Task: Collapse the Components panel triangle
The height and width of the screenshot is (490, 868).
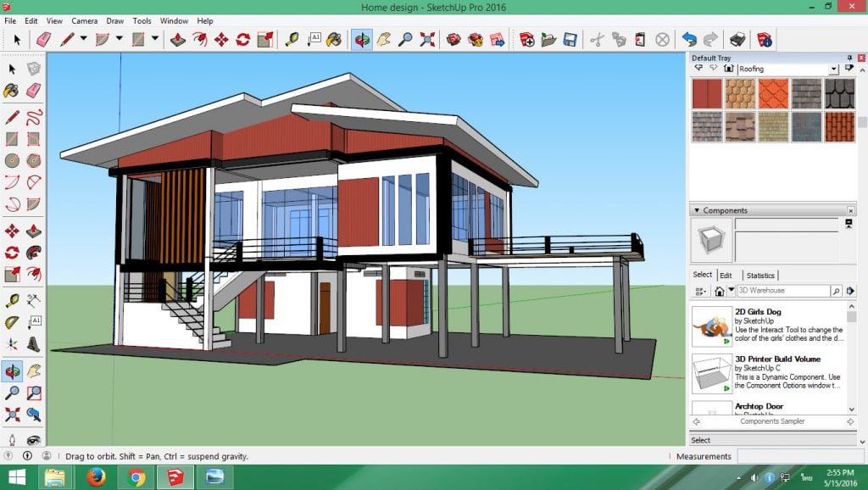Action: tap(697, 210)
